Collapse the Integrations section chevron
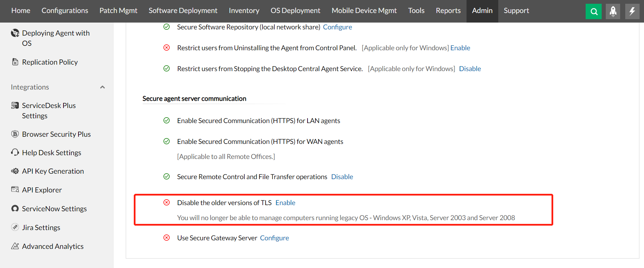 (x=102, y=87)
